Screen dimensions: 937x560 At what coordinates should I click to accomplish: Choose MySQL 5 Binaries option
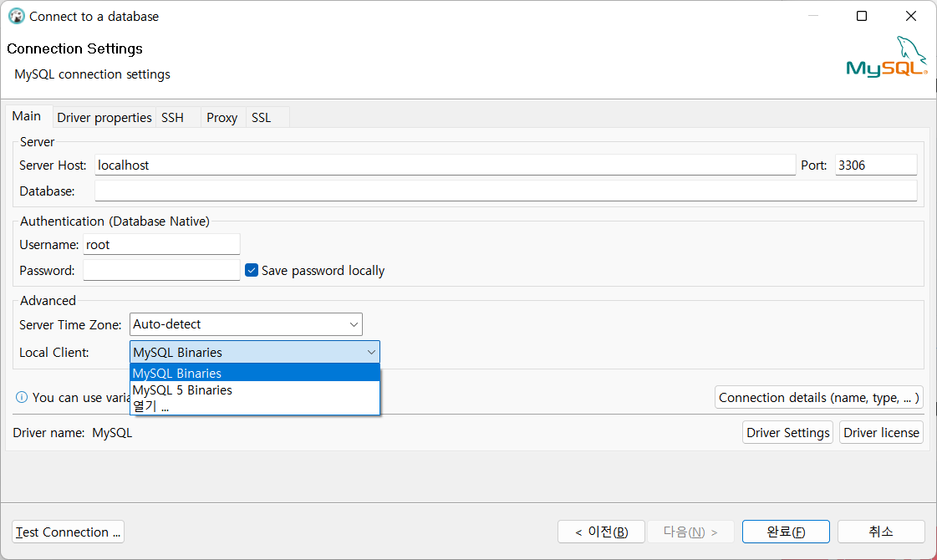click(x=255, y=389)
